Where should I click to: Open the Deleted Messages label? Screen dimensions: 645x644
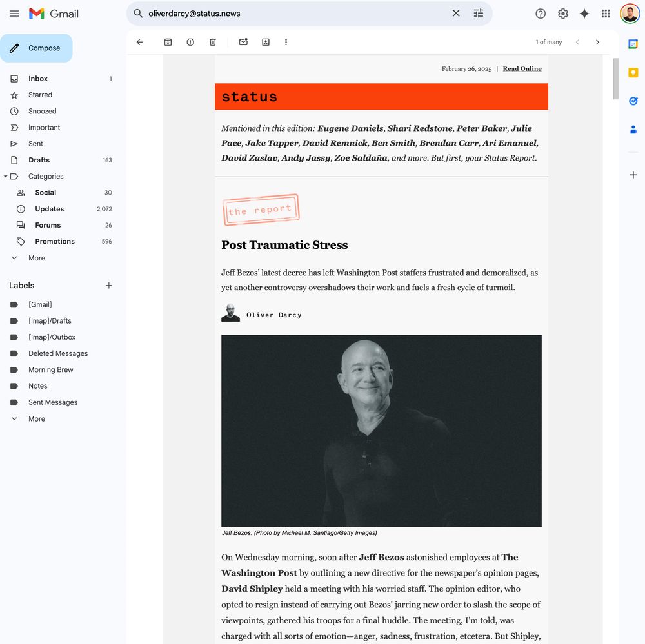(x=59, y=353)
